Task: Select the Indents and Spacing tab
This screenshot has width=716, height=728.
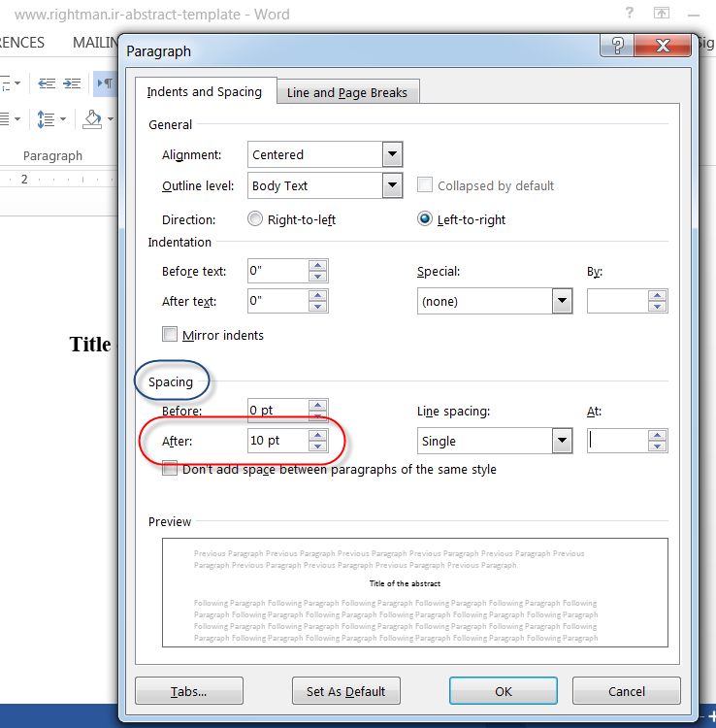Action: [x=205, y=91]
